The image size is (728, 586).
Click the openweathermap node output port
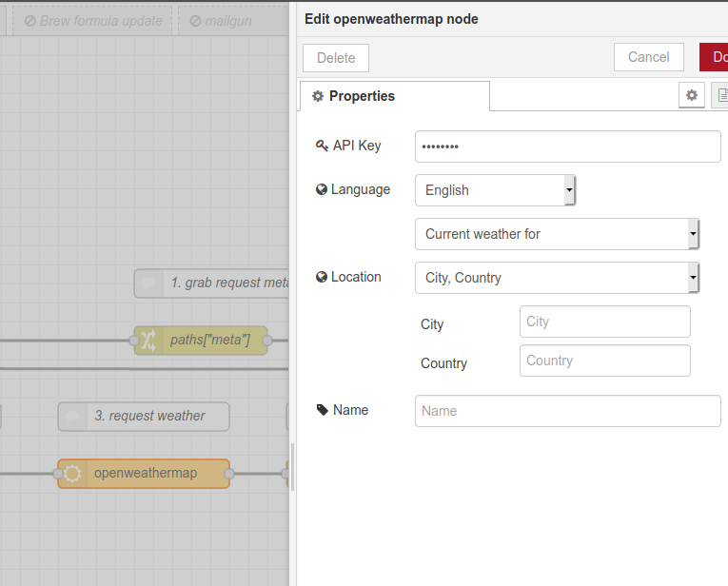229,473
